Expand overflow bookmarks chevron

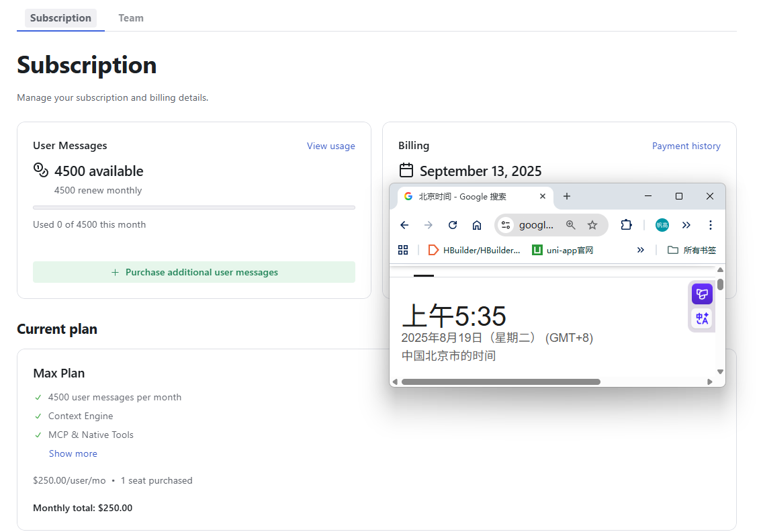click(641, 251)
